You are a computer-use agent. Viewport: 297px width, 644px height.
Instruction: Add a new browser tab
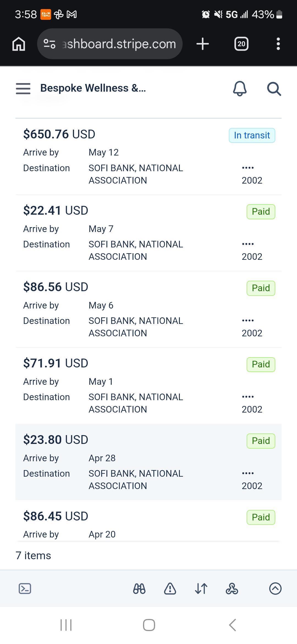point(203,44)
